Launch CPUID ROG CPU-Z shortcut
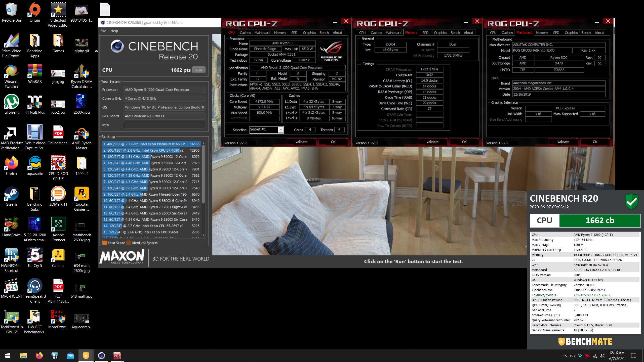Viewport: 644px width, 362px height. pyautogui.click(x=58, y=168)
